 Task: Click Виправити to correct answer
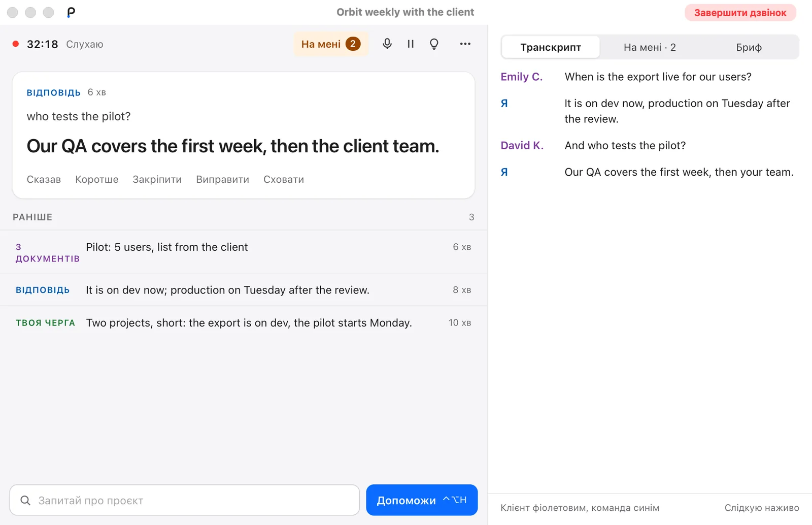click(223, 179)
